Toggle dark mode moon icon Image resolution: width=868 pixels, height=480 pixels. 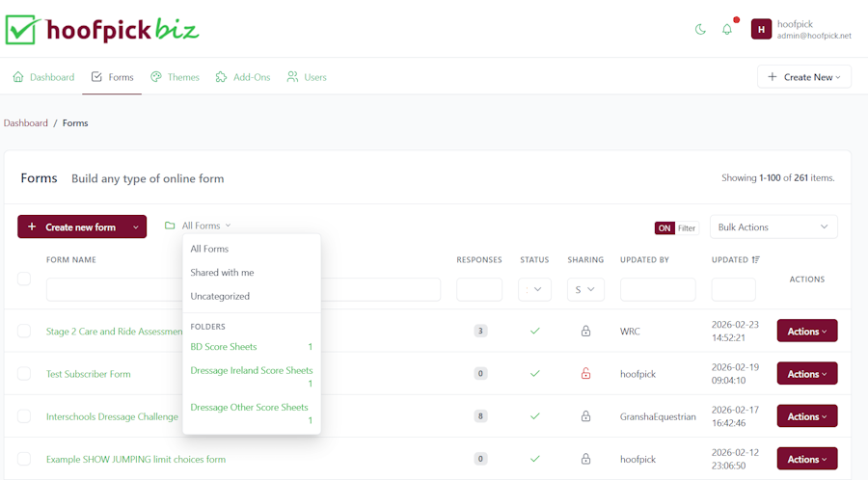pos(700,29)
